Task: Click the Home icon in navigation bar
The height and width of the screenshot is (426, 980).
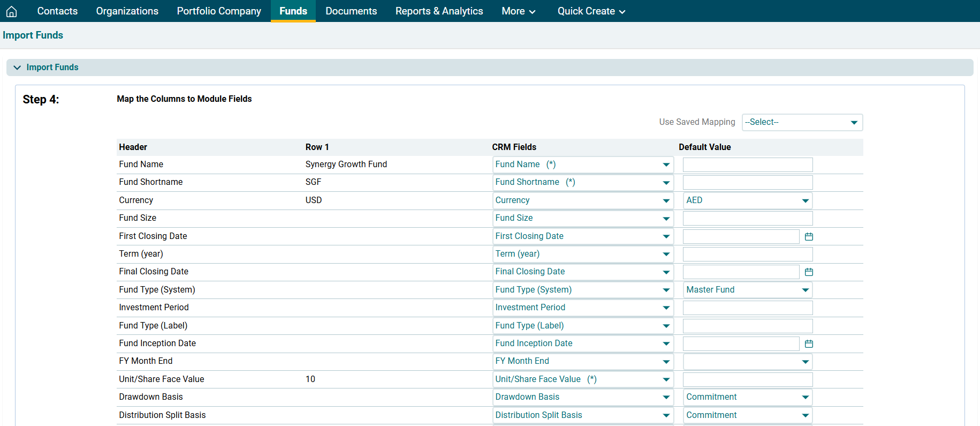Action: coord(11,11)
